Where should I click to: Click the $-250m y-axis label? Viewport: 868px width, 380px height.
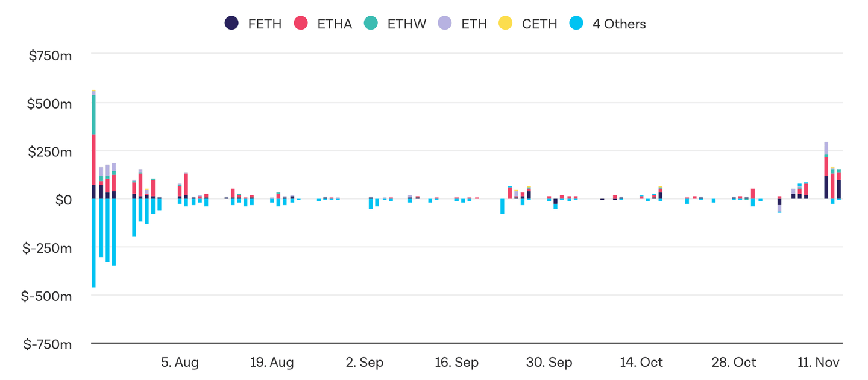click(x=47, y=248)
